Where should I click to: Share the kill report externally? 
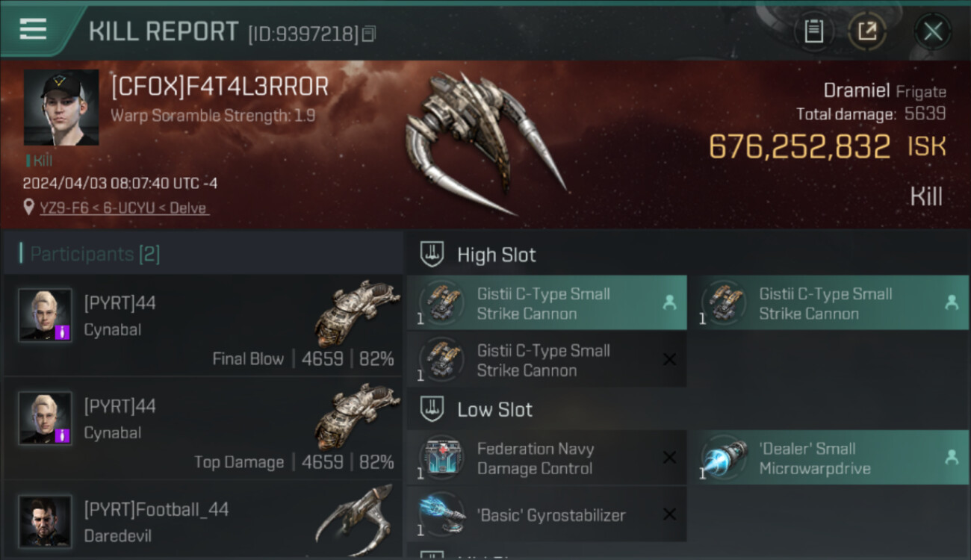(867, 31)
